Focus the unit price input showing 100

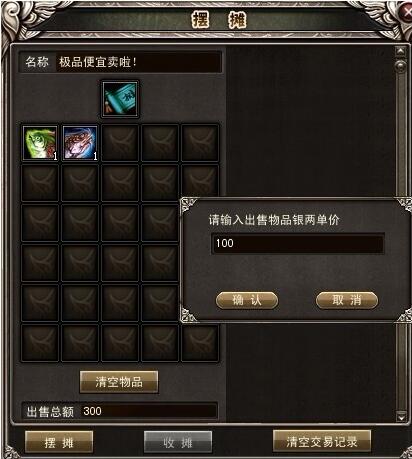coord(298,243)
